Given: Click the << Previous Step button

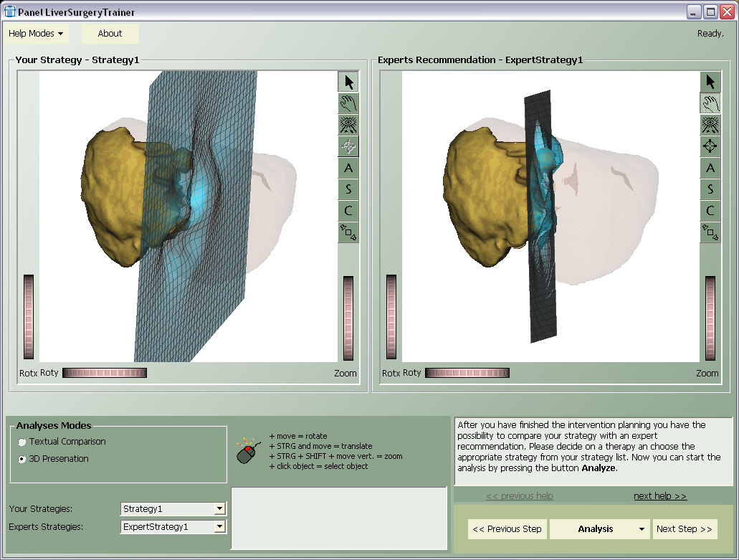Looking at the screenshot, I should [507, 529].
